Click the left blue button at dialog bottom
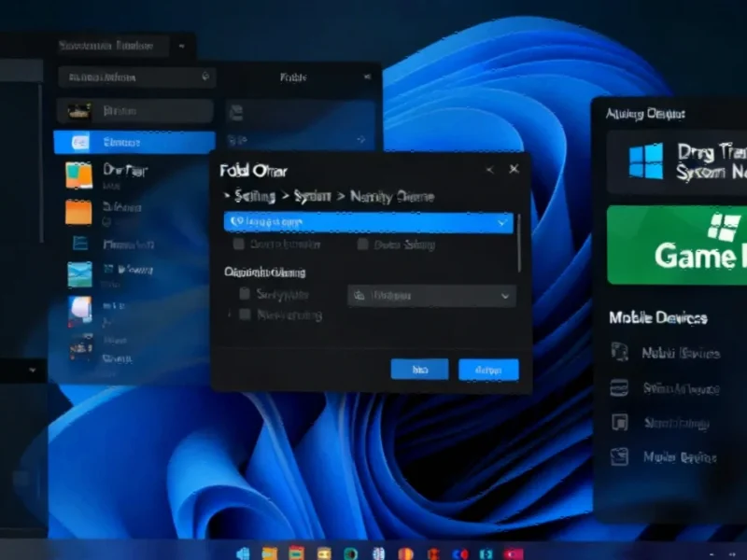The image size is (747, 560). tap(419, 370)
